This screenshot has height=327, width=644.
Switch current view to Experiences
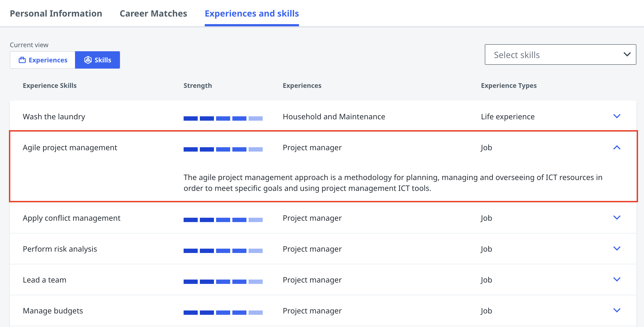[x=43, y=60]
